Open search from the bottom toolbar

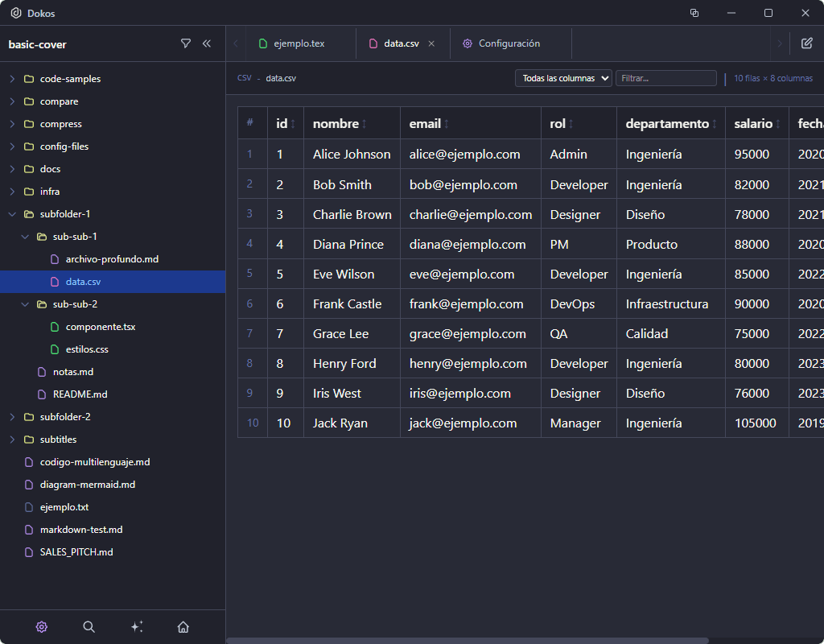[89, 626]
